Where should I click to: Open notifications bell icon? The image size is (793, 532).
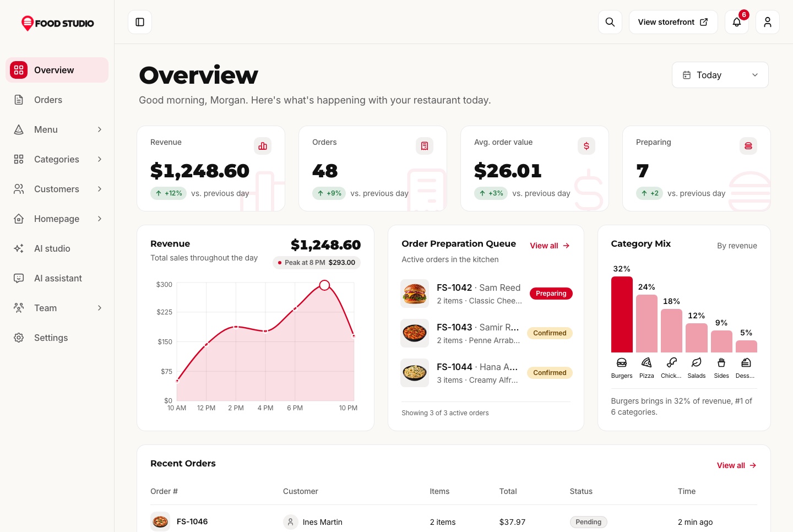[x=737, y=22]
